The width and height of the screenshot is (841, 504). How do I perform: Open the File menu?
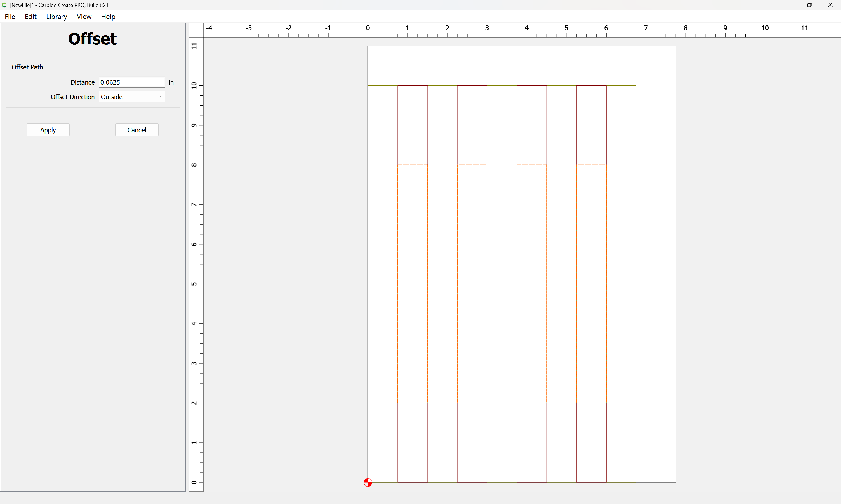click(10, 17)
